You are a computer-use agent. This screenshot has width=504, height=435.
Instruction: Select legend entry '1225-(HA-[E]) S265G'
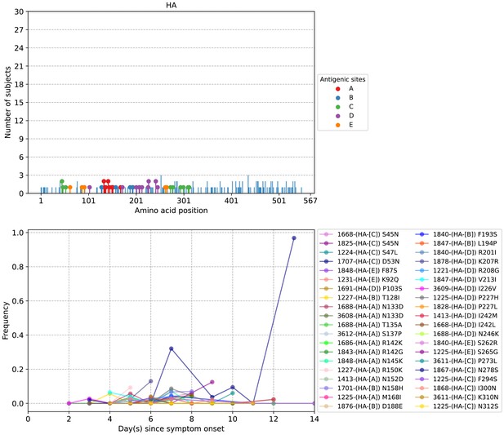(x=457, y=352)
